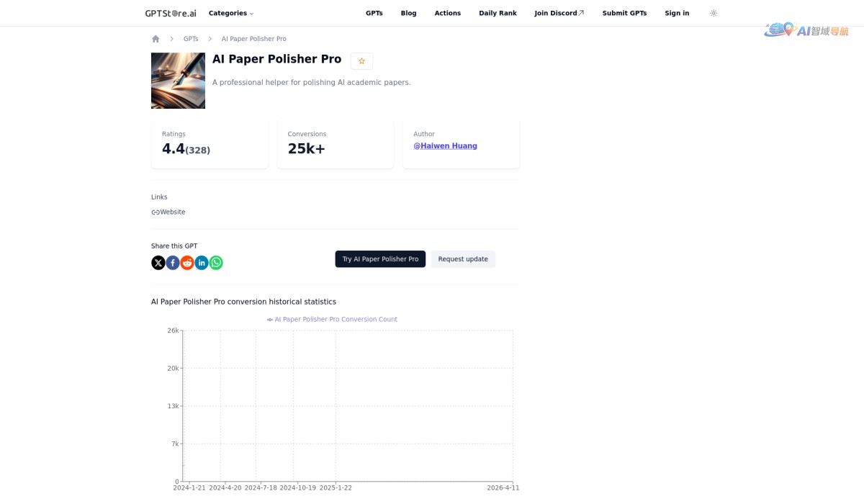Open author profile @Haiwen Huang
The image size is (864, 504).
point(445,145)
